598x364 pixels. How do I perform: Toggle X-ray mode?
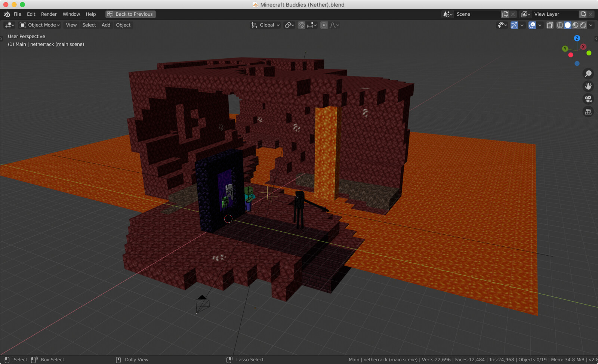click(x=550, y=25)
